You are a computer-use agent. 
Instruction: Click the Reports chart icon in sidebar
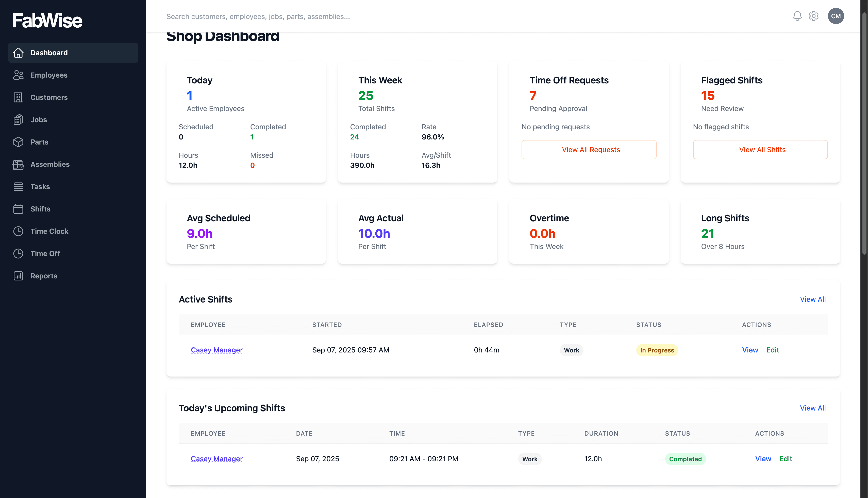(x=18, y=276)
